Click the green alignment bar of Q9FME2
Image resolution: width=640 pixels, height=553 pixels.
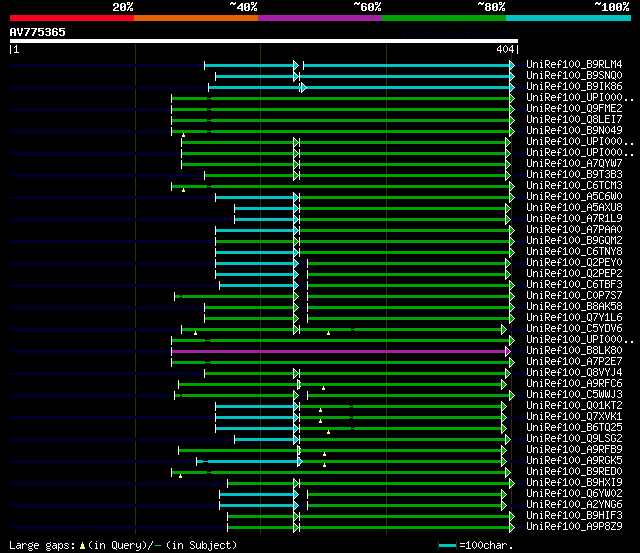[341, 109]
